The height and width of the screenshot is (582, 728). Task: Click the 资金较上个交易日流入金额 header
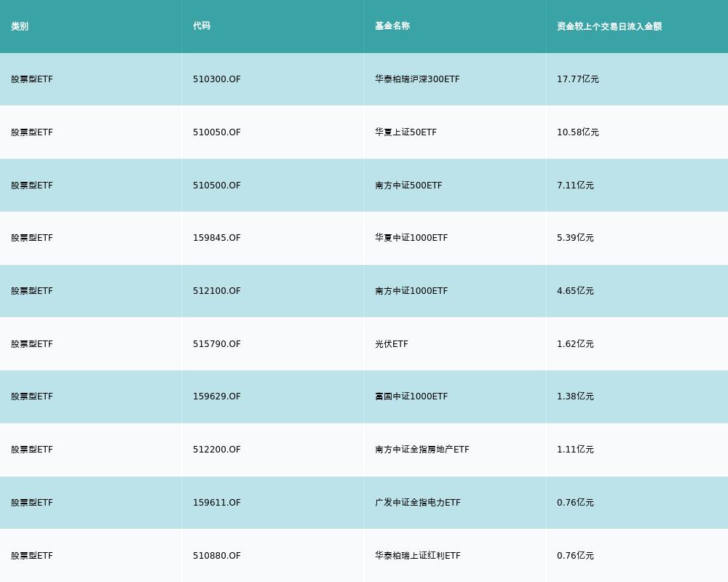coord(609,26)
